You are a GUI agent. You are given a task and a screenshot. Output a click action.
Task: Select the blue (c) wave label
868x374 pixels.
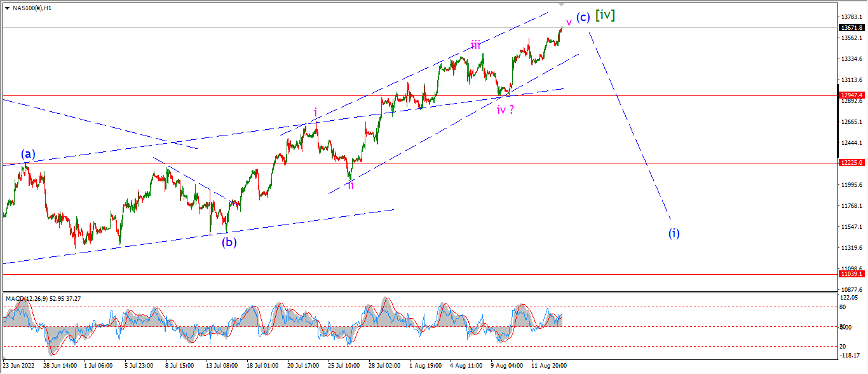(x=583, y=17)
